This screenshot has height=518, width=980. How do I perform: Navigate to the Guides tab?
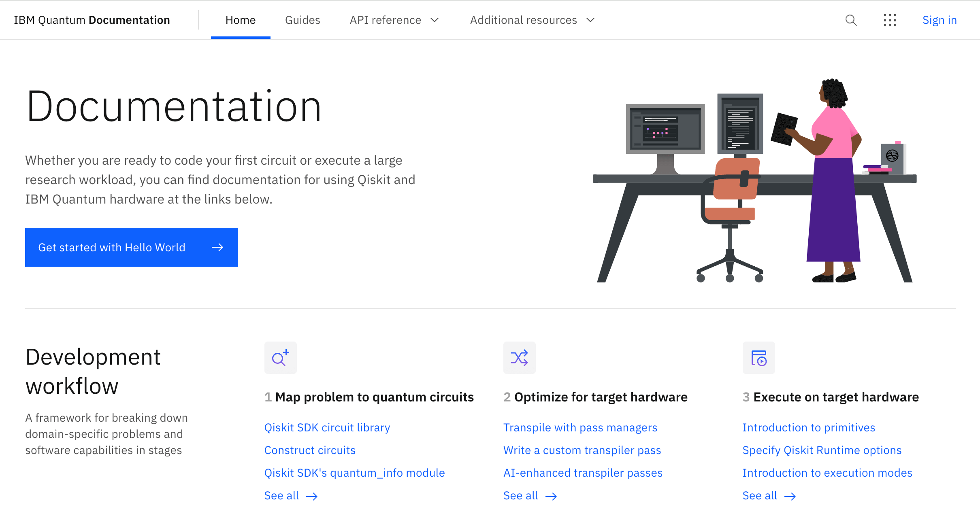point(302,19)
